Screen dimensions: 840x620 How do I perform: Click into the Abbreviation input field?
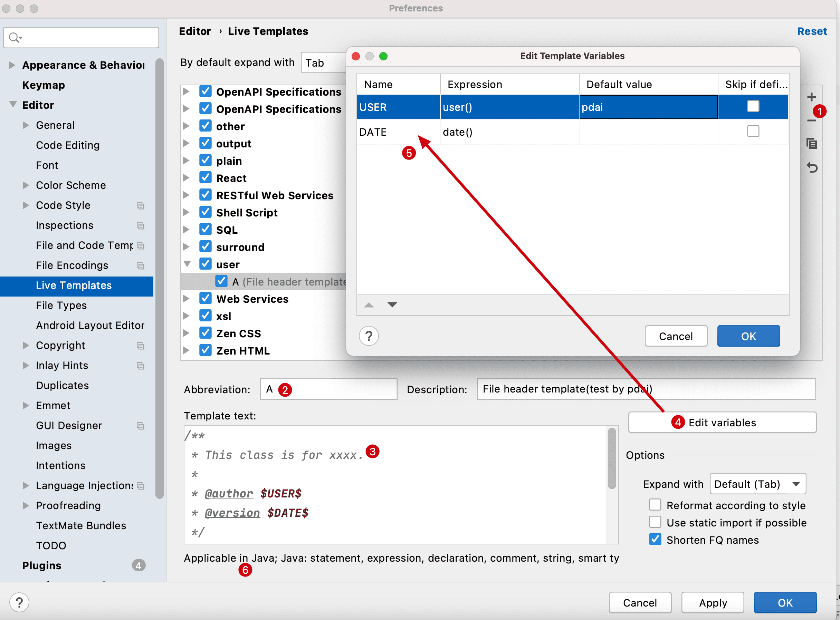(x=338, y=389)
